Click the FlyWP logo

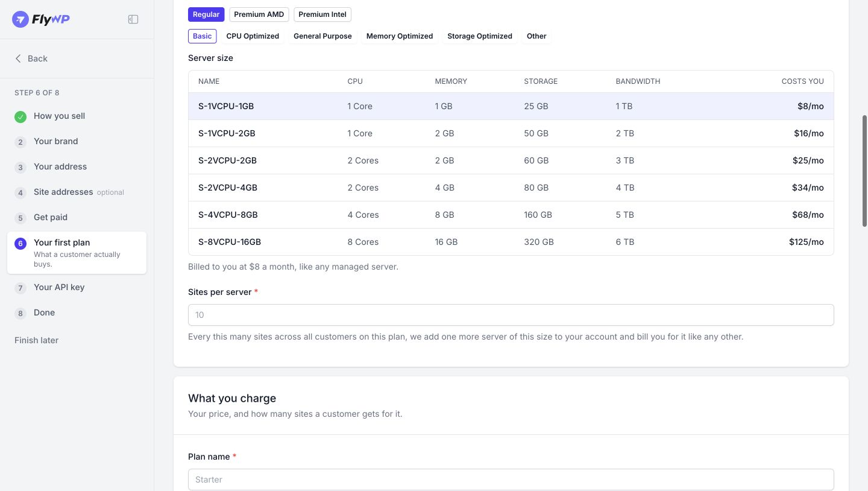(x=41, y=19)
